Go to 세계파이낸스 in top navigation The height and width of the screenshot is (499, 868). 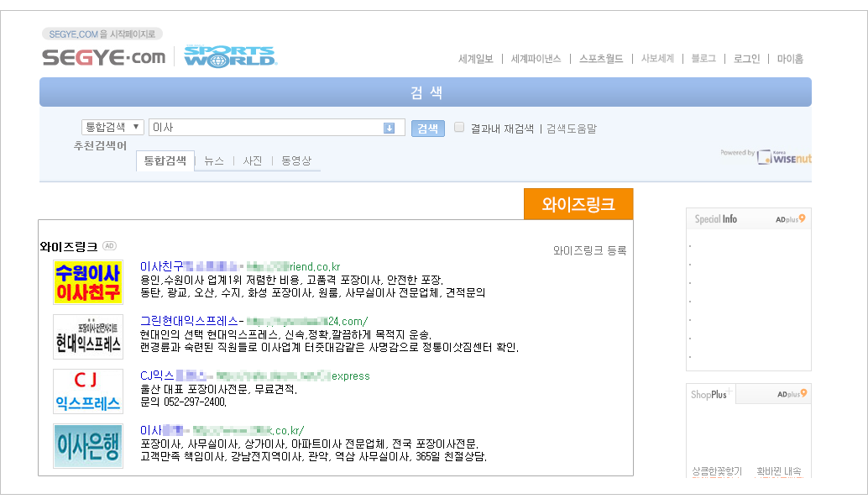point(536,59)
